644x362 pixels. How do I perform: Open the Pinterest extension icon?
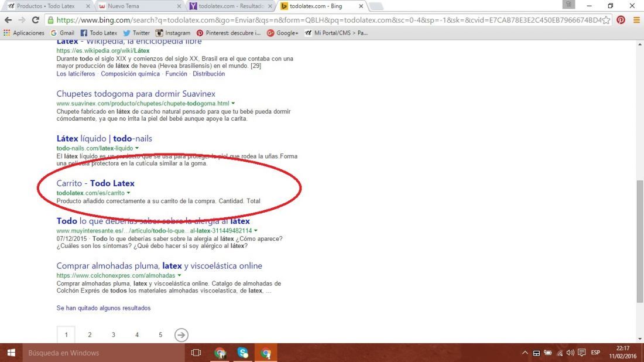click(621, 20)
